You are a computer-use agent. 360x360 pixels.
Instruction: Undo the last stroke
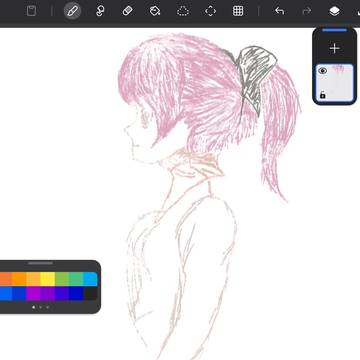[279, 11]
